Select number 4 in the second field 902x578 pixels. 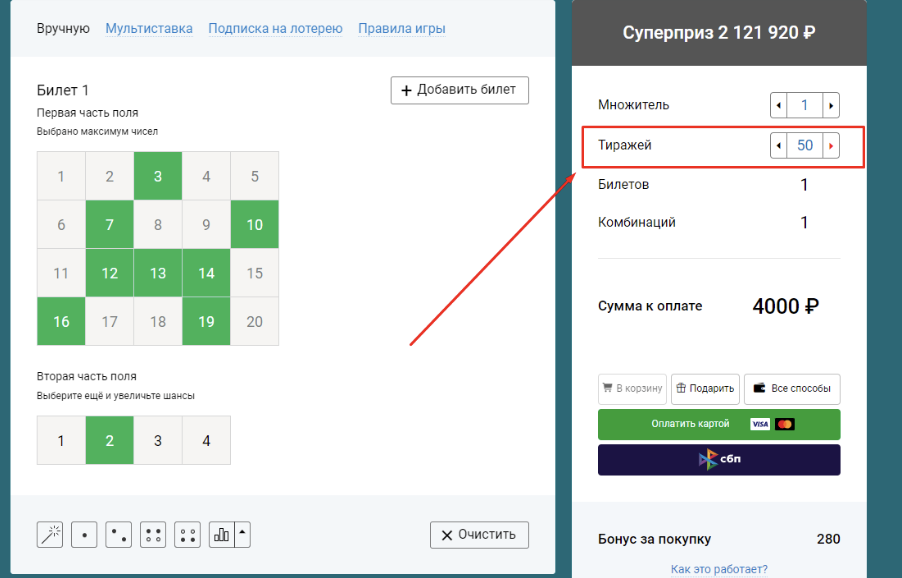[x=206, y=440]
